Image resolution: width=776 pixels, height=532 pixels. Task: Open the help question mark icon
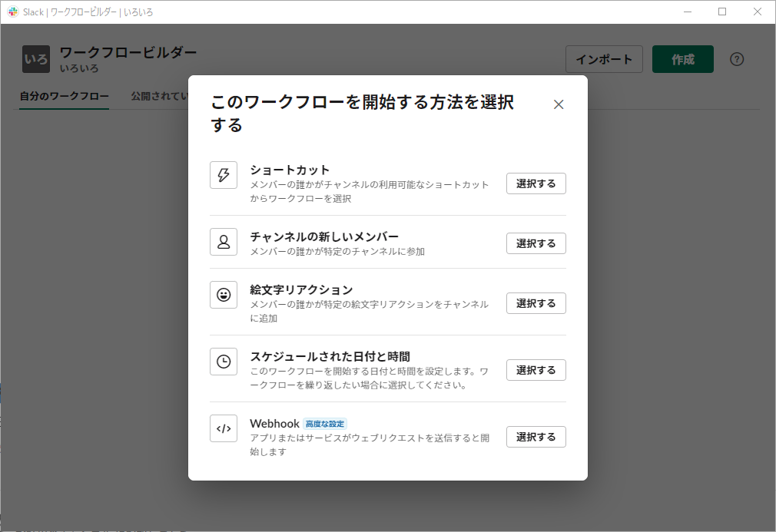pyautogui.click(x=737, y=59)
